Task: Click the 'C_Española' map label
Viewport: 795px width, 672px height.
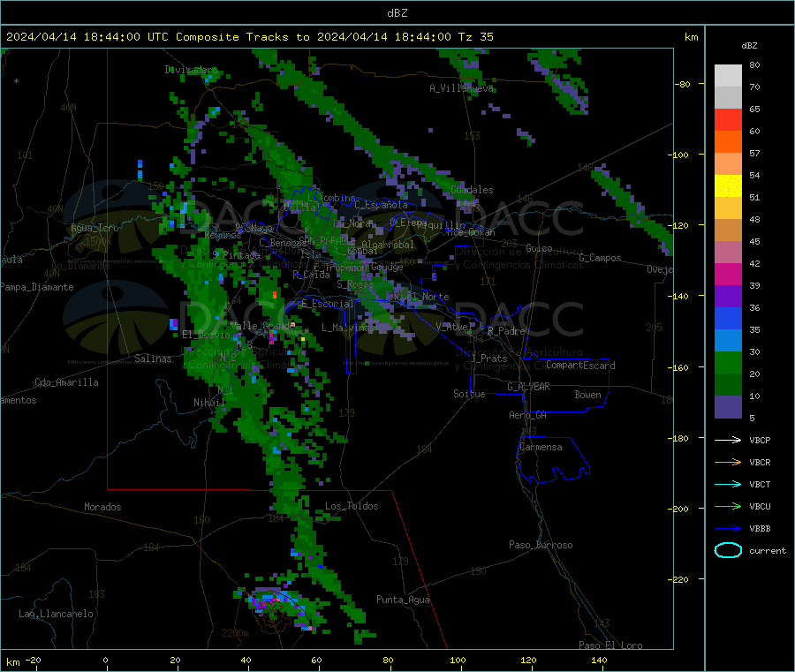Action: click(381, 205)
